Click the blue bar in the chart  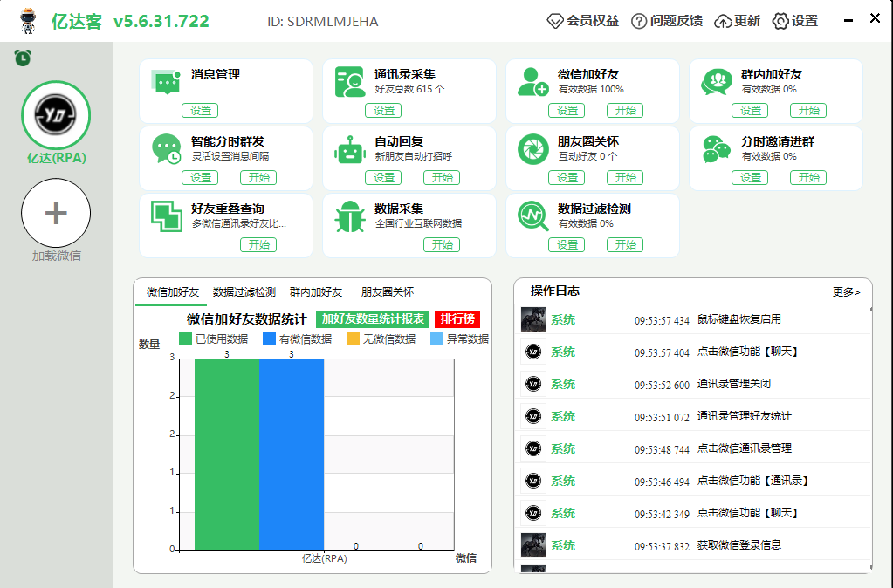point(292,455)
